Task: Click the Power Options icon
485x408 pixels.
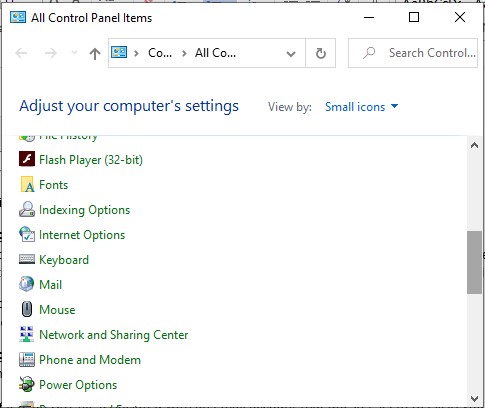Action: 27,384
